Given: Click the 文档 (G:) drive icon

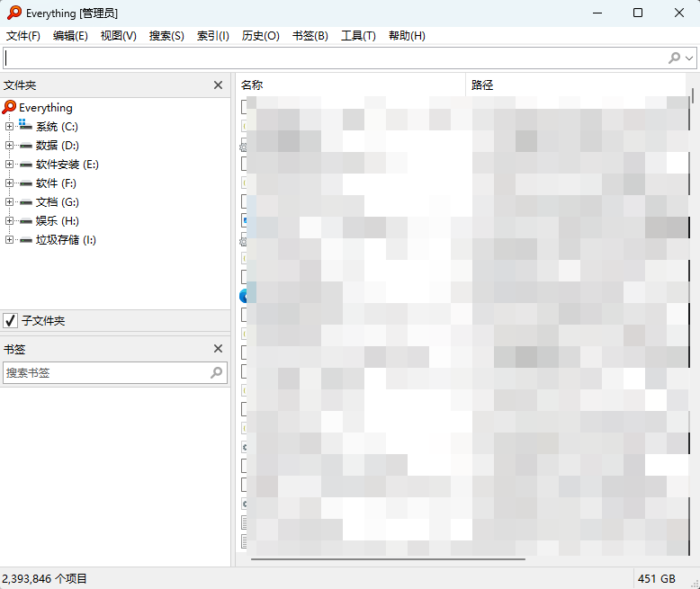Looking at the screenshot, I should [26, 202].
